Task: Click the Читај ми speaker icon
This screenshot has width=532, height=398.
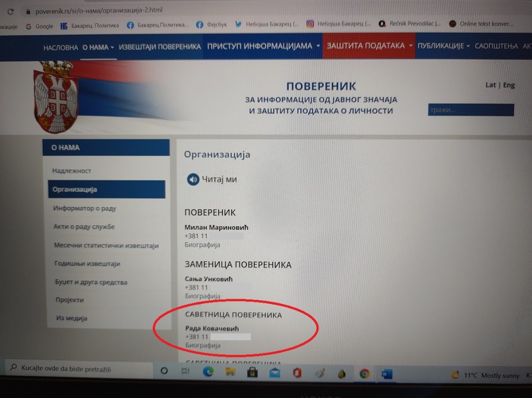Action: 193,179
